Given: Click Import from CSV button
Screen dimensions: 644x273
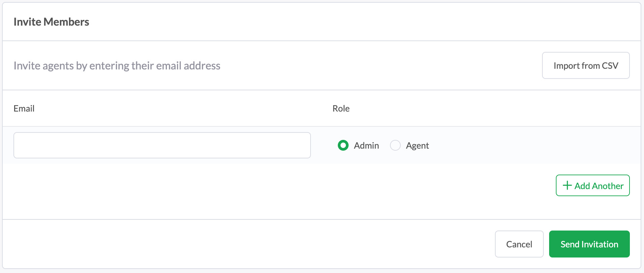Looking at the screenshot, I should [x=586, y=65].
